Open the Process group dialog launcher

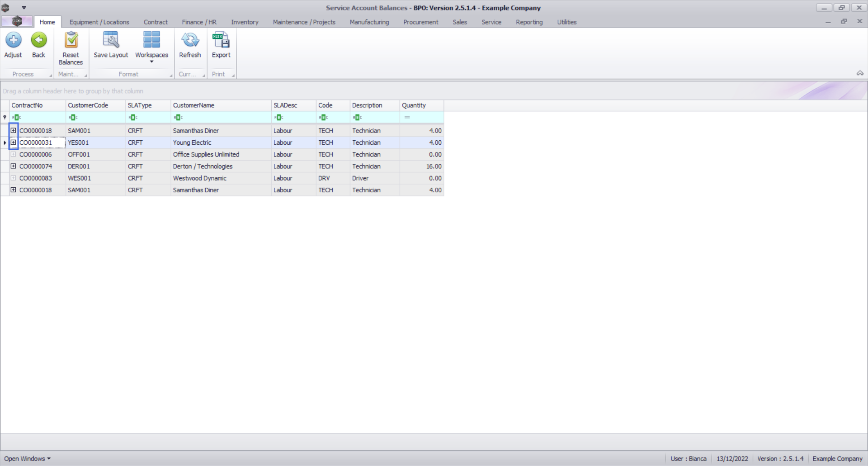[x=51, y=76]
